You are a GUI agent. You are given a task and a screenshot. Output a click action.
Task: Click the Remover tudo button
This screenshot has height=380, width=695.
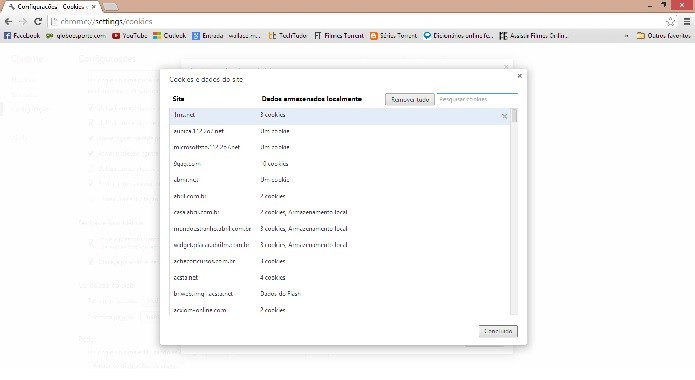coord(410,99)
